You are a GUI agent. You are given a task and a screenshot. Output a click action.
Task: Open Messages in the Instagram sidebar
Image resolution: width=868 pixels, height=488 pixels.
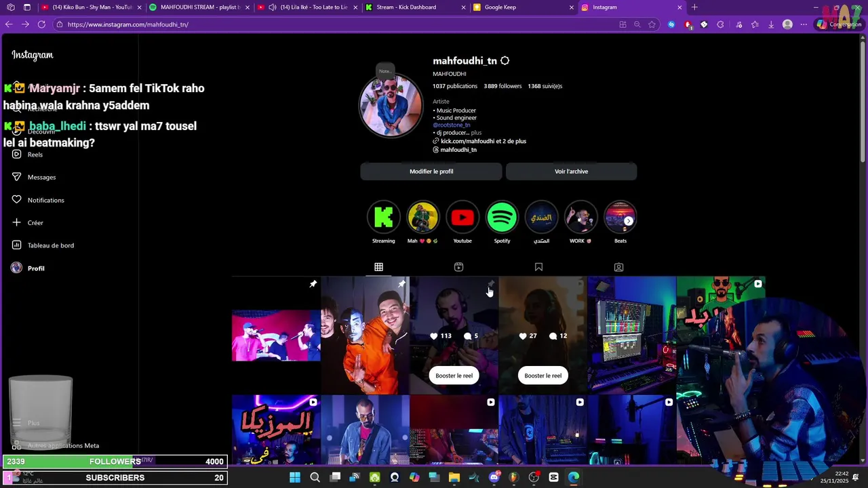(34, 177)
